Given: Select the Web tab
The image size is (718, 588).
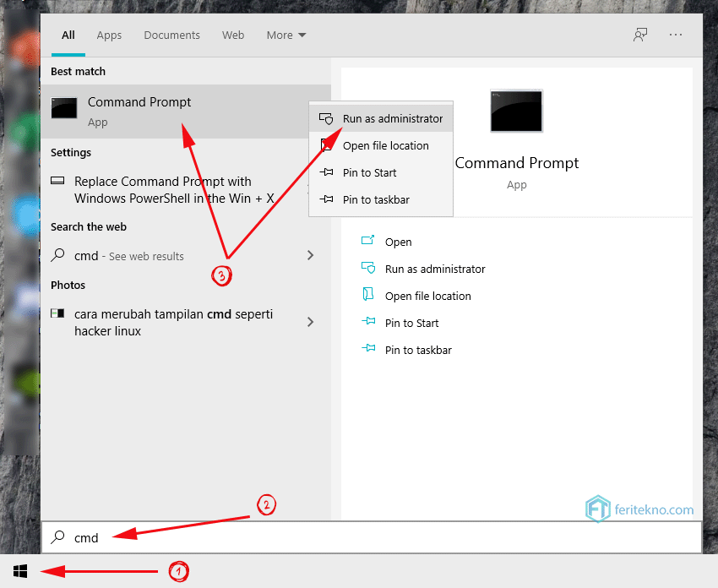Looking at the screenshot, I should pyautogui.click(x=233, y=35).
